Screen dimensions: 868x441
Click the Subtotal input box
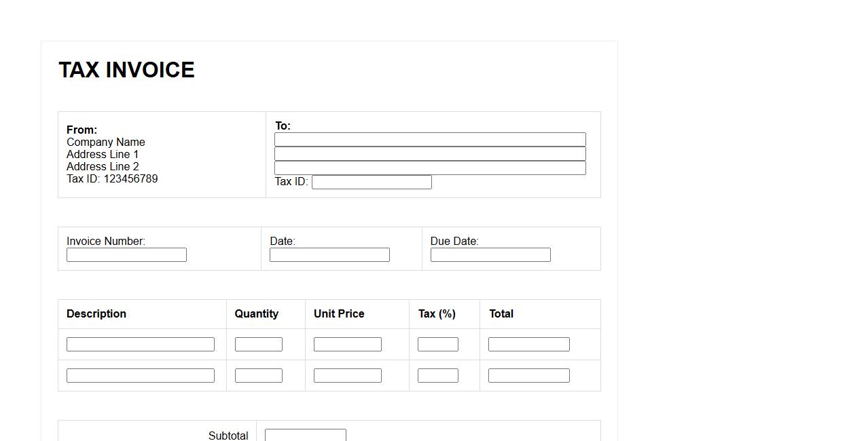tap(306, 435)
